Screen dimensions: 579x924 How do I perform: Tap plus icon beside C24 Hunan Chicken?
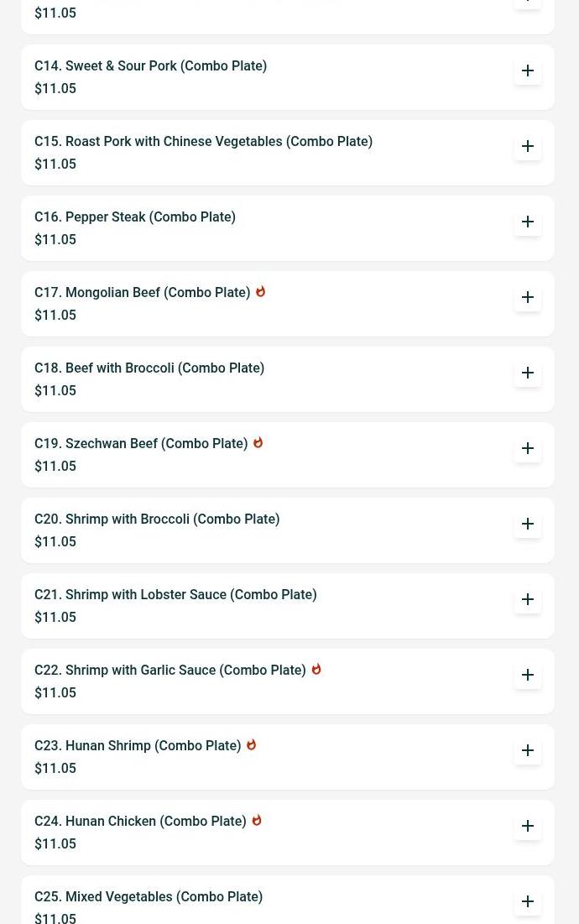pos(528,826)
